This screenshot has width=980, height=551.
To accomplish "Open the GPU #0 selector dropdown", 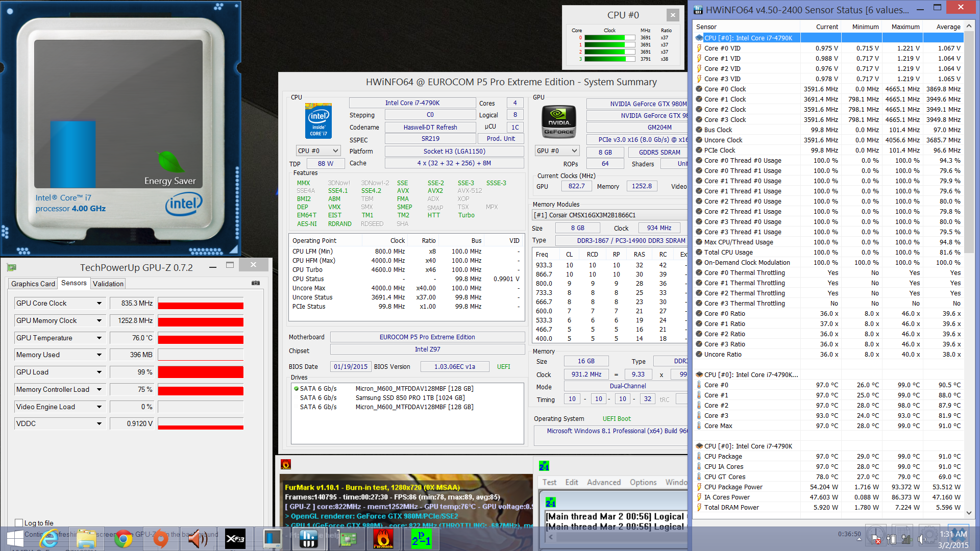I will 557,151.
